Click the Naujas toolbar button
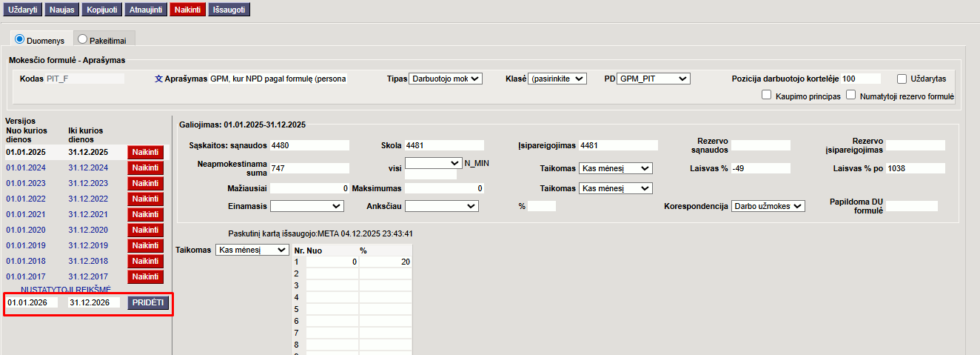 tap(61, 10)
